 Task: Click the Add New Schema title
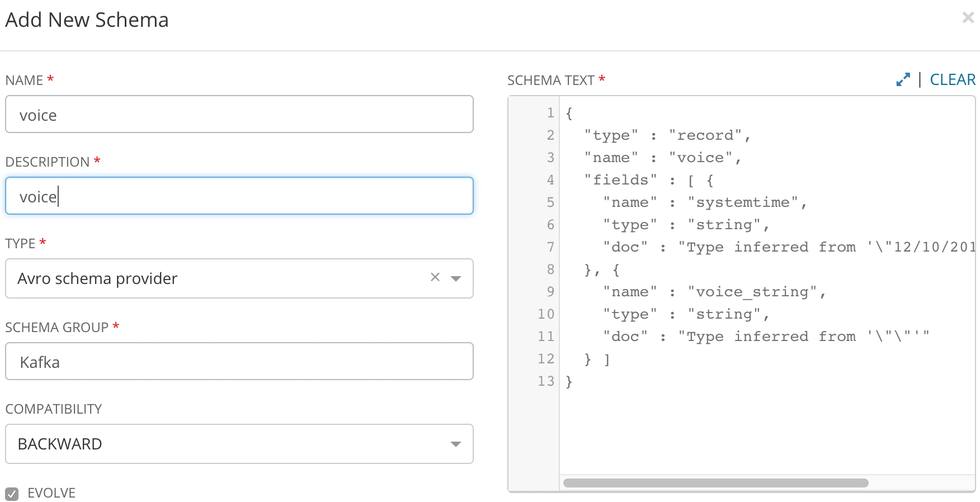(87, 20)
